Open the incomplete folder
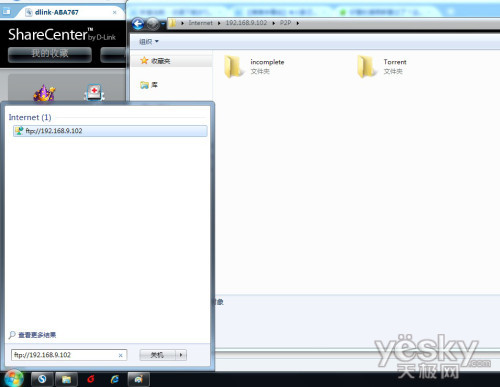Viewport: 500px width, 387px height. (254, 66)
